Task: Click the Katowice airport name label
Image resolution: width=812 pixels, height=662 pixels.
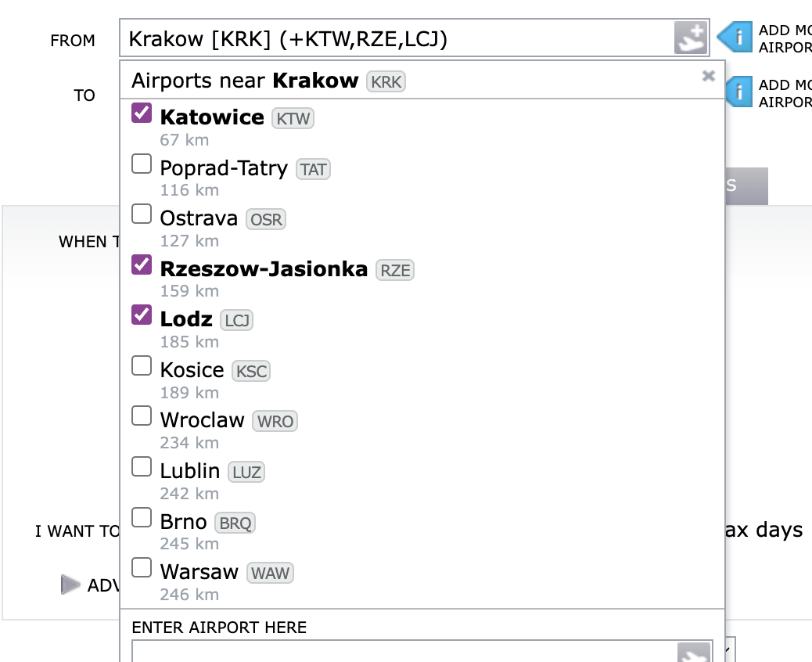Action: [x=212, y=117]
